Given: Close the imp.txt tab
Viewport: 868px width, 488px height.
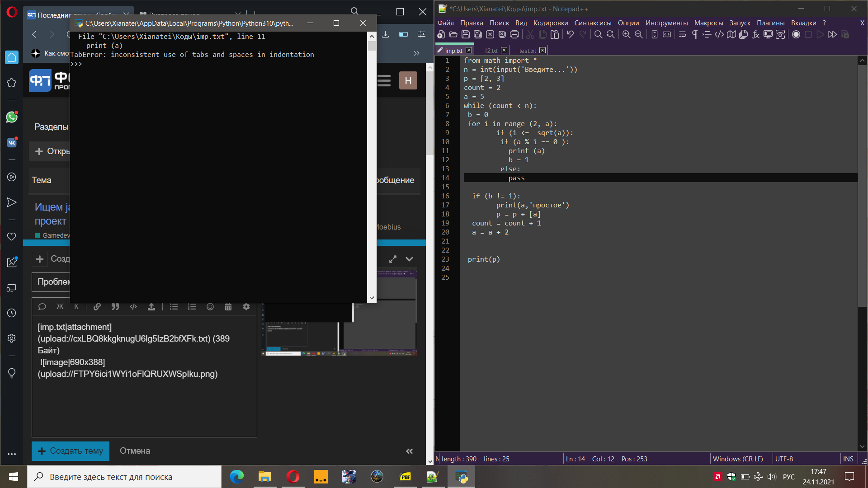Looking at the screenshot, I should coord(469,51).
